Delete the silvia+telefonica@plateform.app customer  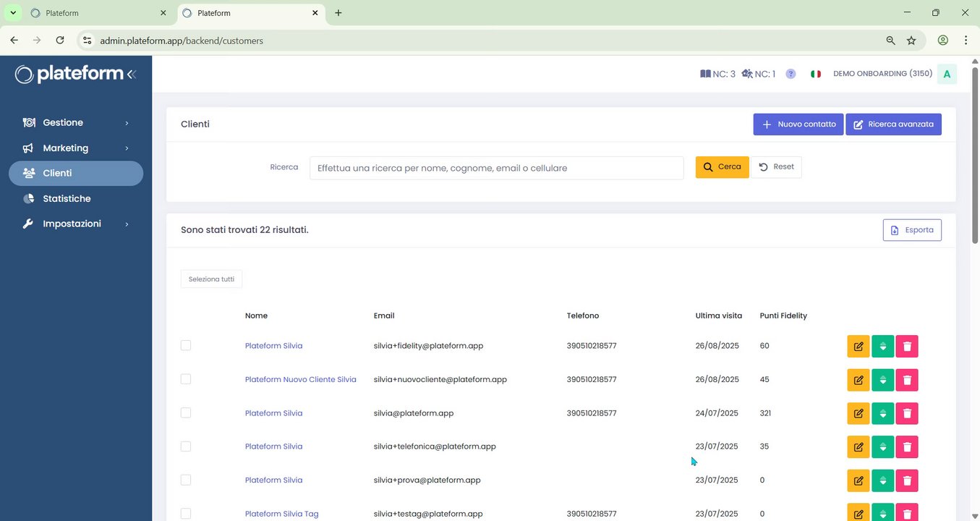906,447
